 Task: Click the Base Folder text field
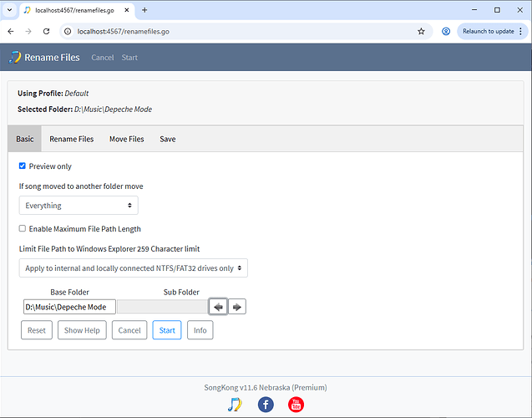point(69,307)
